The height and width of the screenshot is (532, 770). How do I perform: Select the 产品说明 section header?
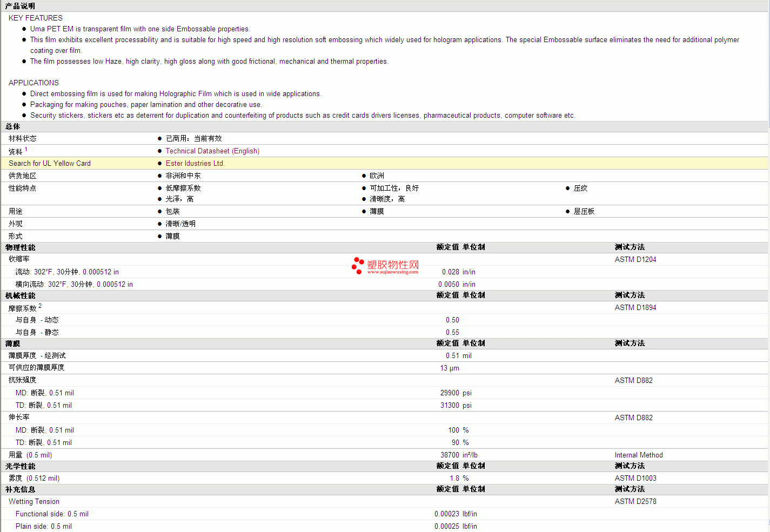click(20, 6)
